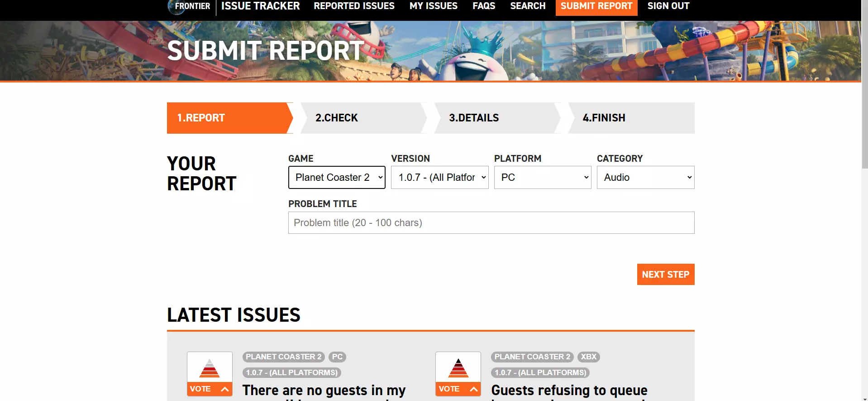Screen dimensions: 868x401
Task: Select the 4.Finish step tab
Action: (x=631, y=118)
